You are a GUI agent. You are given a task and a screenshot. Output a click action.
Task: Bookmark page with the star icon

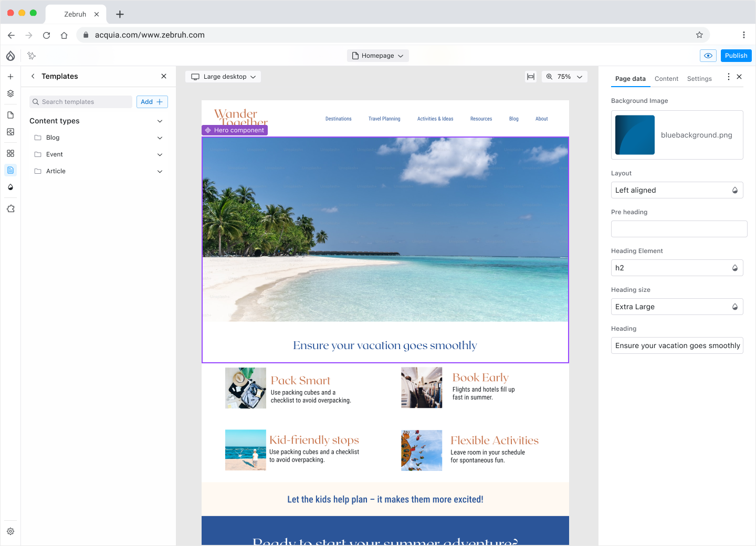coord(699,35)
